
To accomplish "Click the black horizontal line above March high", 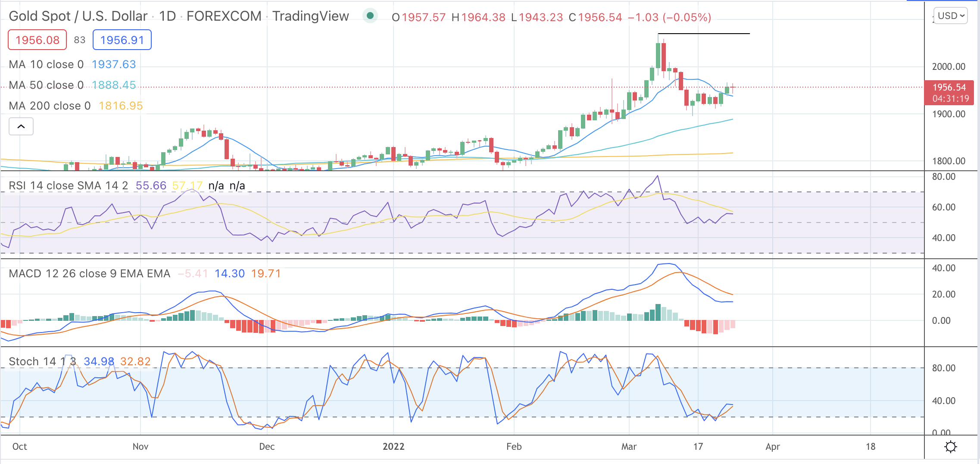I will pos(704,33).
